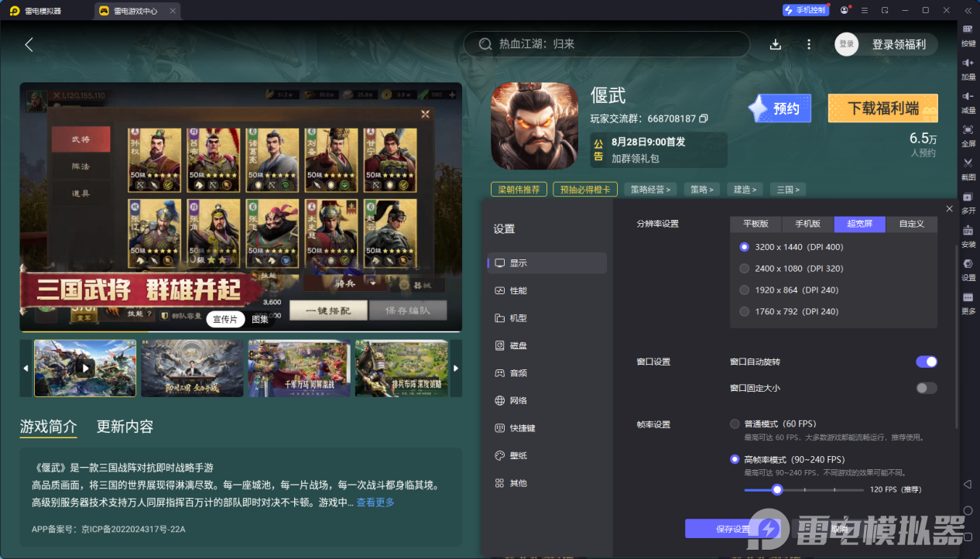The height and width of the screenshot is (559, 980).
Task: Open the 其他 settings section
Action: click(547, 483)
